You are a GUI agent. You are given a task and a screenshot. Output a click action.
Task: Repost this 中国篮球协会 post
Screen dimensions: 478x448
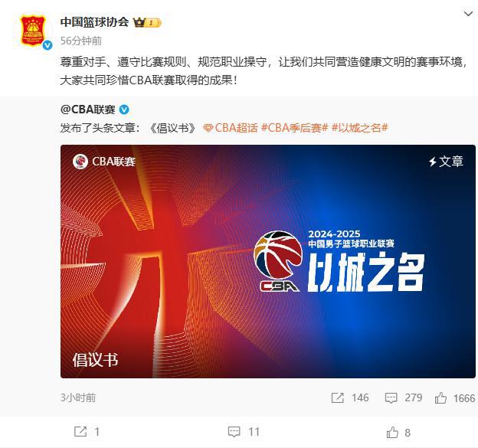(x=87, y=432)
